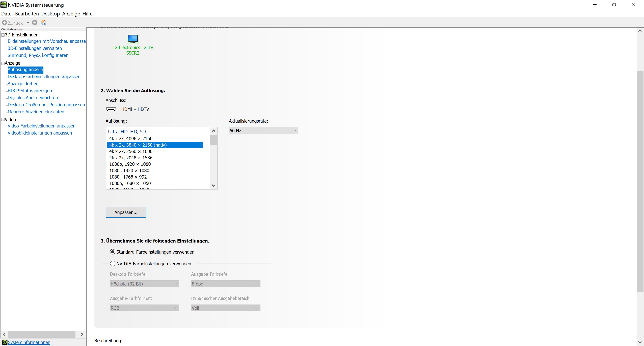This screenshot has height=346, width=644.
Task: Open the Hilfe menu
Action: pyautogui.click(x=88, y=14)
